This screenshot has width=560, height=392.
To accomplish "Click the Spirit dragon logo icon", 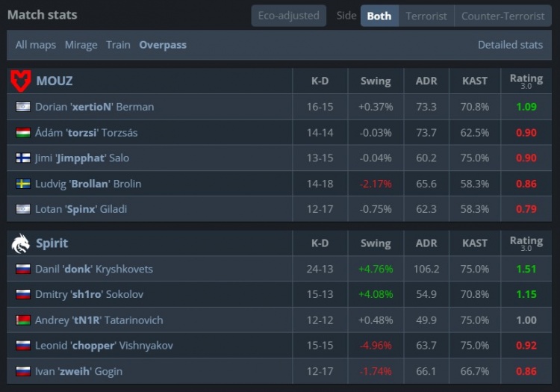I will (x=20, y=243).
